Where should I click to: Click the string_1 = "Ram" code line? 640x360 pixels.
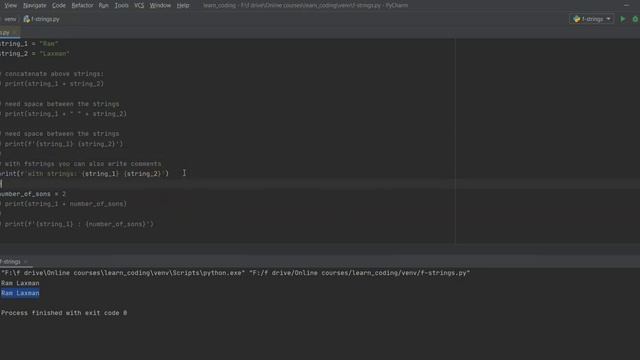coord(29,44)
